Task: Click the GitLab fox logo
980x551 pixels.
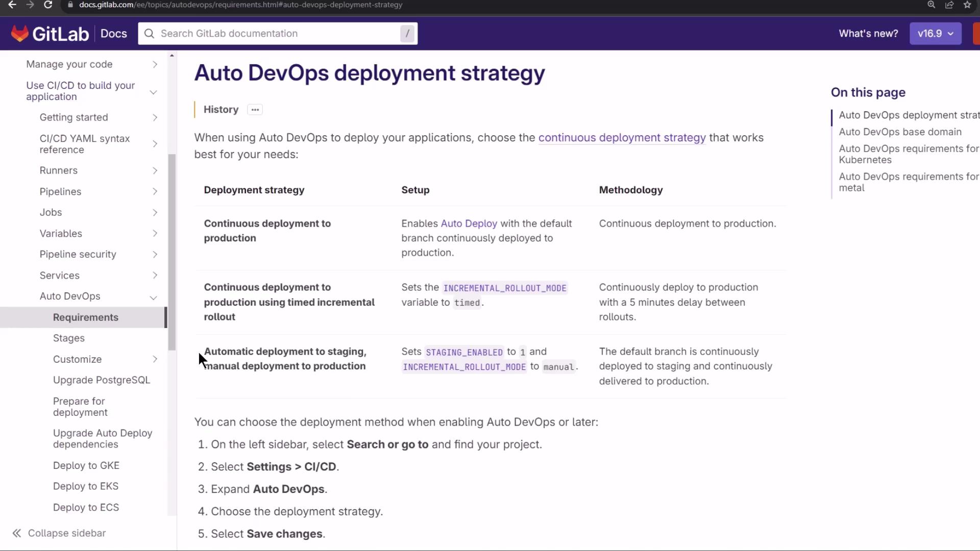Action: coord(19,34)
